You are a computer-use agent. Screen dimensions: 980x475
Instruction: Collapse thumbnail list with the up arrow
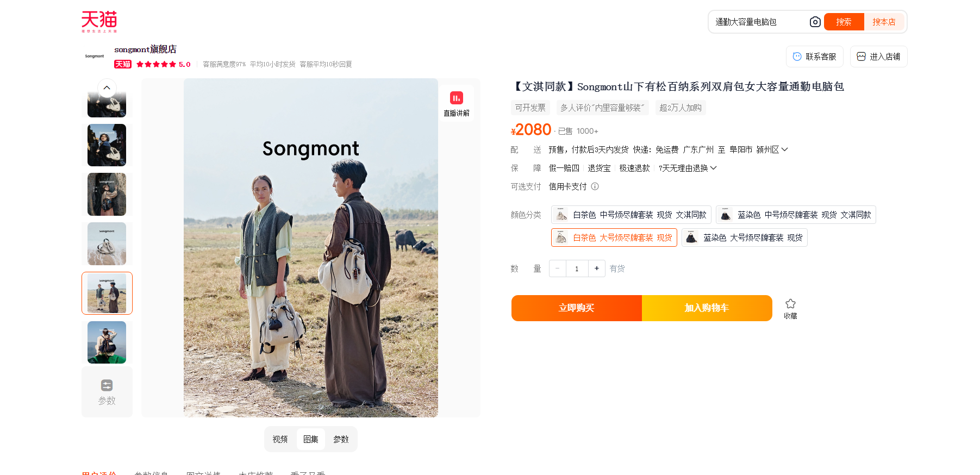click(x=107, y=87)
